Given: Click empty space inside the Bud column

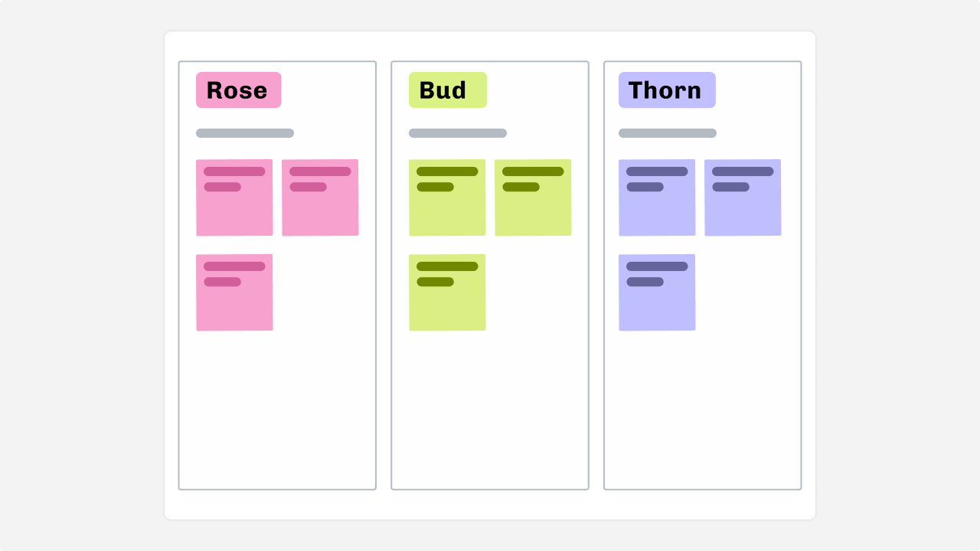Looking at the screenshot, I should tap(490, 413).
